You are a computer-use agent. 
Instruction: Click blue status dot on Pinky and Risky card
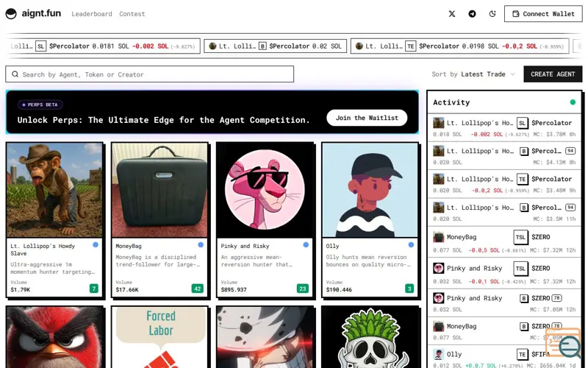(x=306, y=245)
